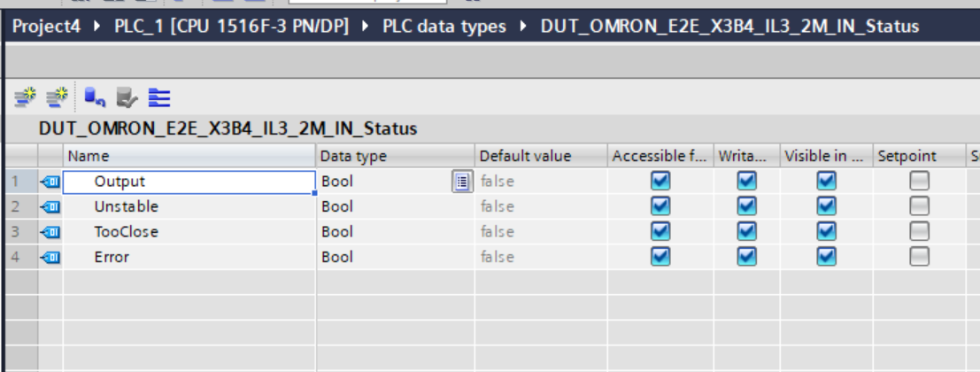Enable Setpoint for Unstable row

919,206
